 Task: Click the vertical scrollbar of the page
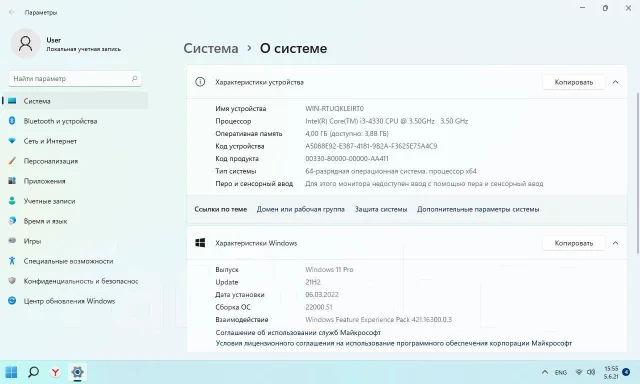638,173
